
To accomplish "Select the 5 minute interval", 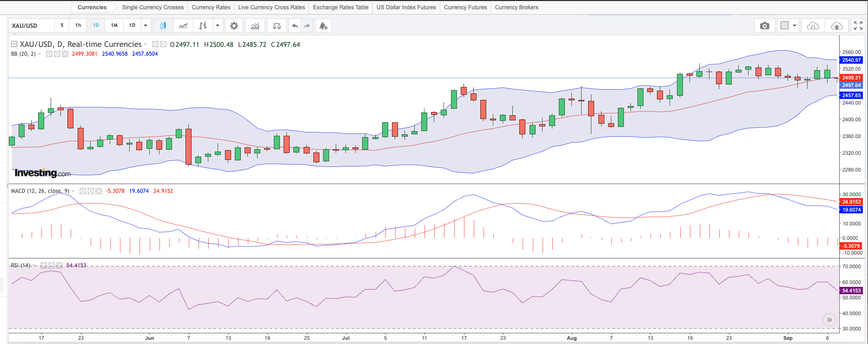I will coord(62,26).
